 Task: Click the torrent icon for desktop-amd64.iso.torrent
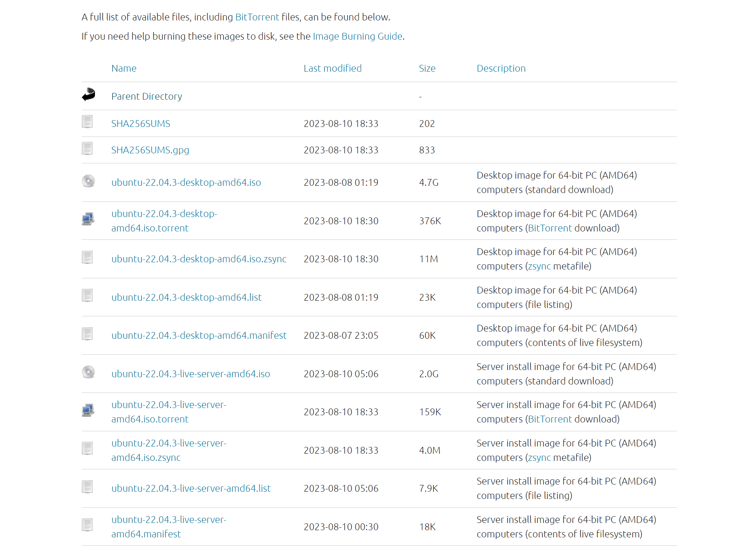coord(88,219)
